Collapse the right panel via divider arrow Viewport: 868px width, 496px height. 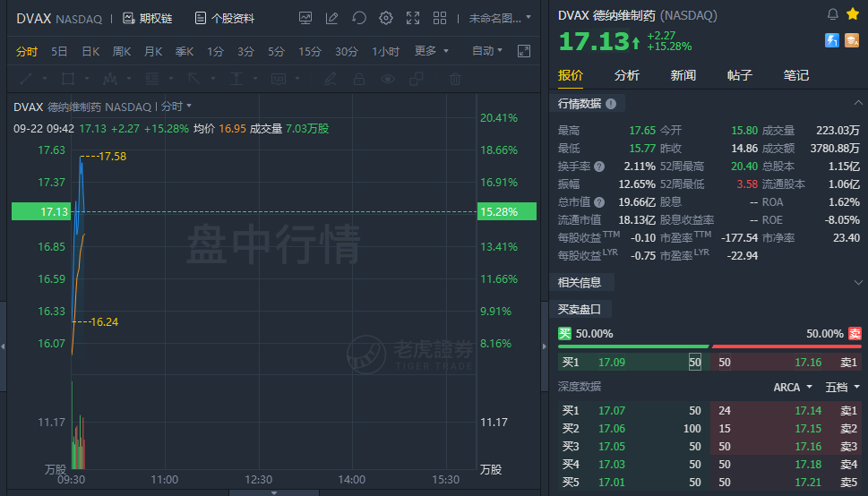coord(545,346)
